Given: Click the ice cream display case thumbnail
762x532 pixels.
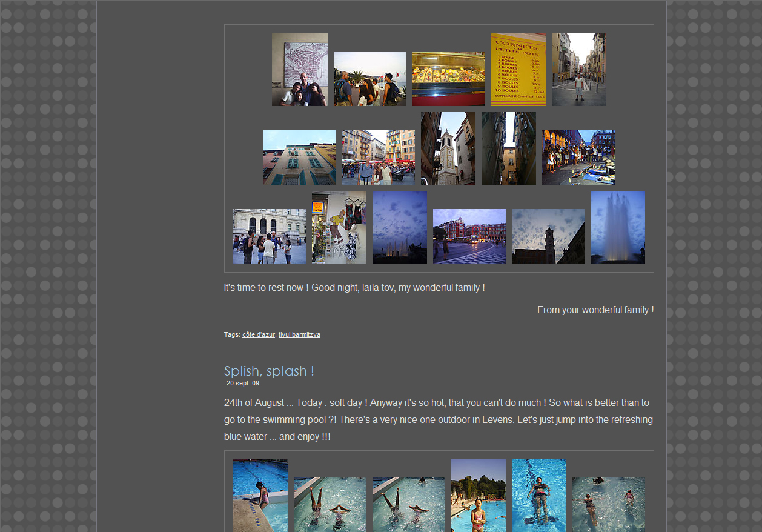Looking at the screenshot, I should pyautogui.click(x=448, y=79).
